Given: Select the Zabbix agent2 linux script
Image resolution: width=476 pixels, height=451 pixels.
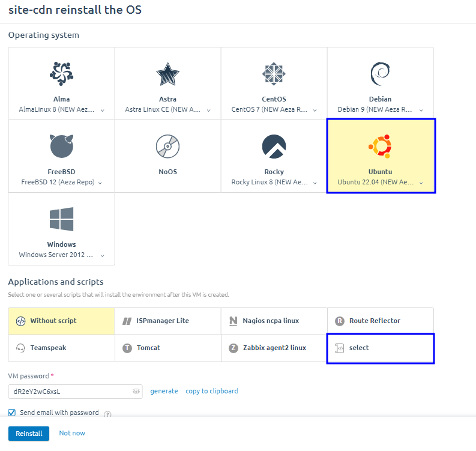Looking at the screenshot, I should (x=274, y=348).
